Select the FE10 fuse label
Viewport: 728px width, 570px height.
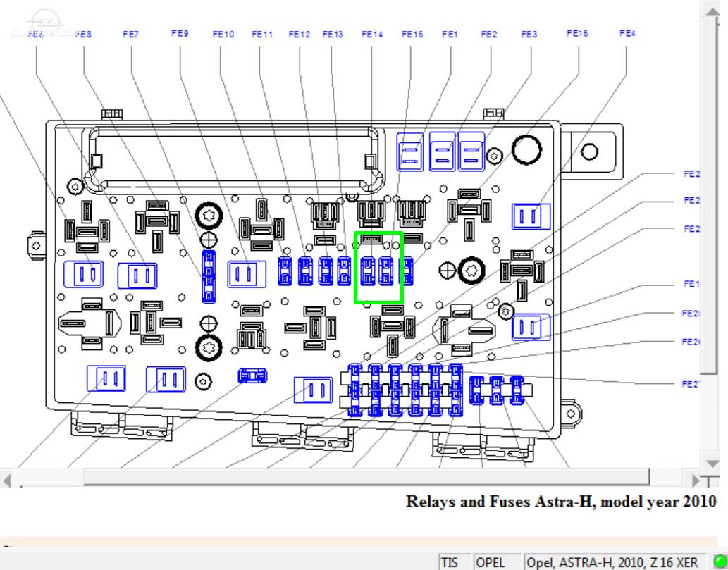[223, 34]
